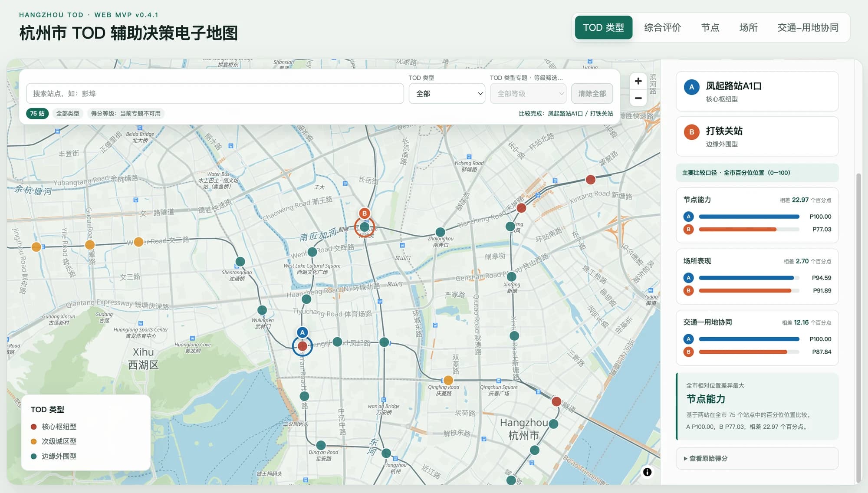The width and height of the screenshot is (868, 493).
Task: Switch to the 节点 tab
Action: [x=710, y=27]
